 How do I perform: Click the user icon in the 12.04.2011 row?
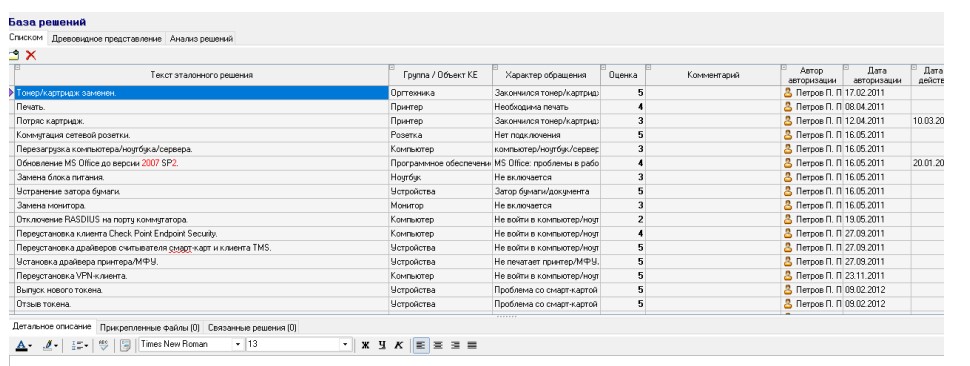click(x=788, y=121)
